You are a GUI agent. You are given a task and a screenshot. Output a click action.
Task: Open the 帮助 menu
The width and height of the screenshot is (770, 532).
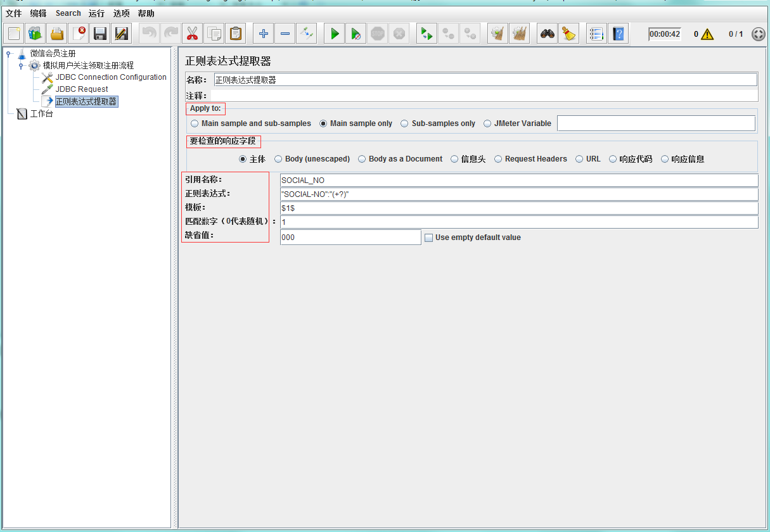coord(146,13)
